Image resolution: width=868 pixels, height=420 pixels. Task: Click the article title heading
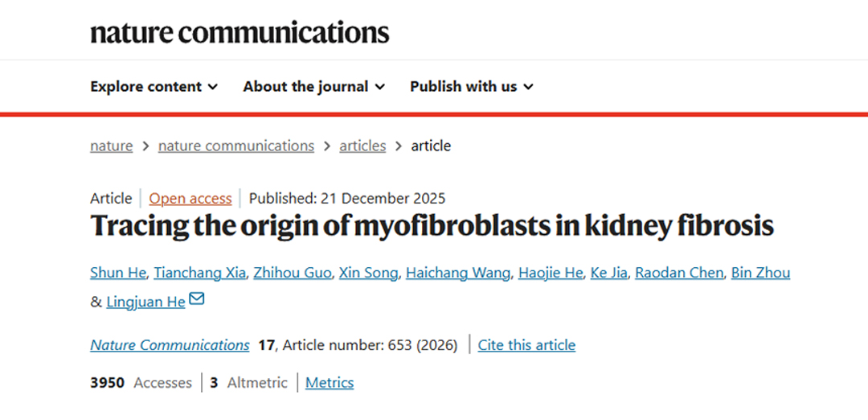point(432,226)
